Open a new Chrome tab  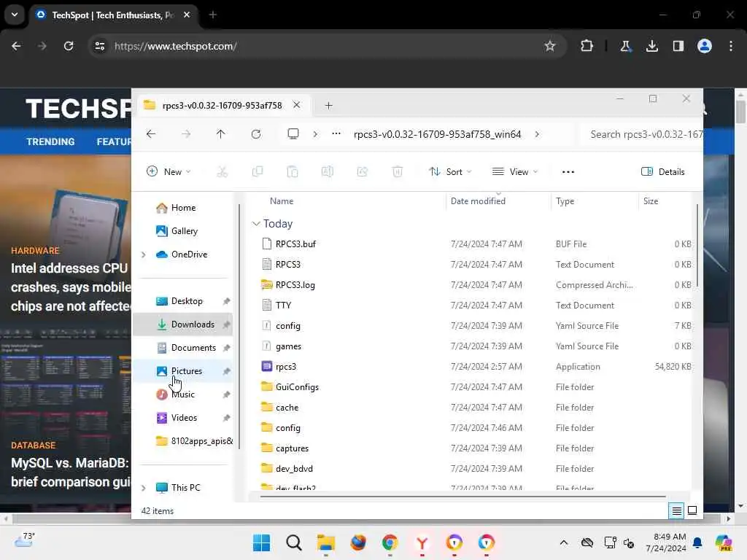pyautogui.click(x=212, y=15)
